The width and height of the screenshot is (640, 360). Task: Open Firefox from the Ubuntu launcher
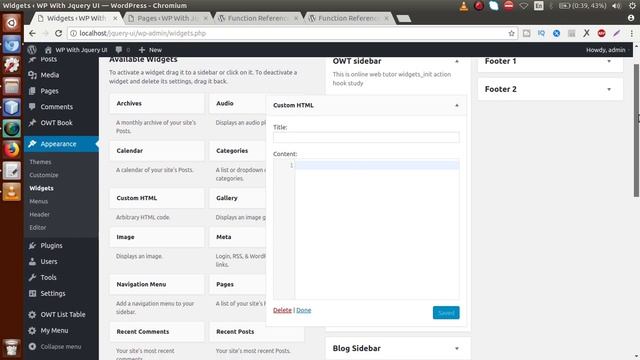pos(11,149)
